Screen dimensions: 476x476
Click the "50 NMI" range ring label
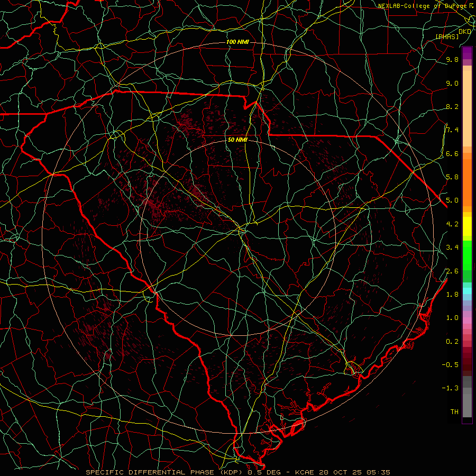(237, 140)
